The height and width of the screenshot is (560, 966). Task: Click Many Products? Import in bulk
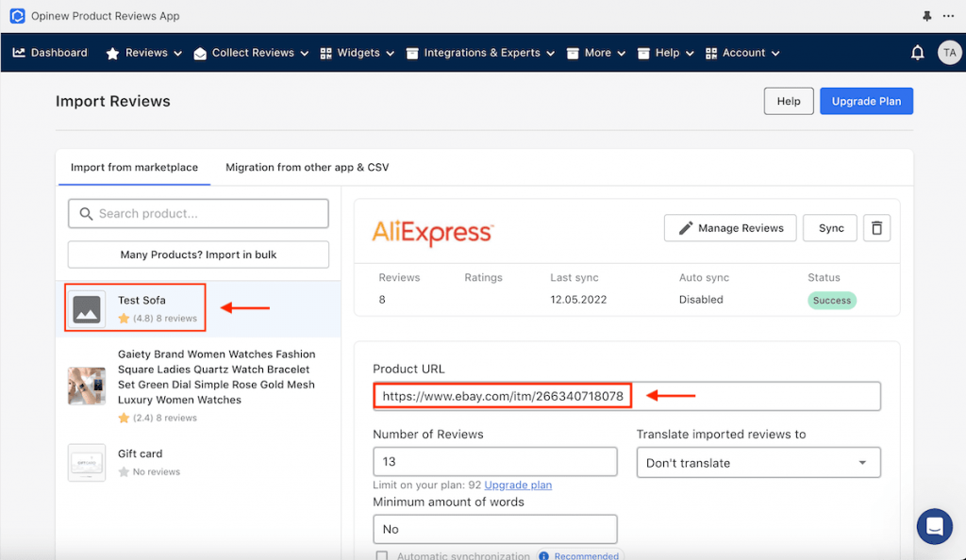[x=198, y=255]
